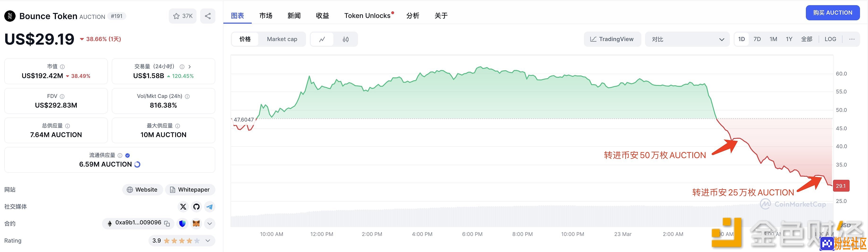Click the 购买 AUCTION button
This screenshot has height=252, width=868.
click(x=833, y=13)
